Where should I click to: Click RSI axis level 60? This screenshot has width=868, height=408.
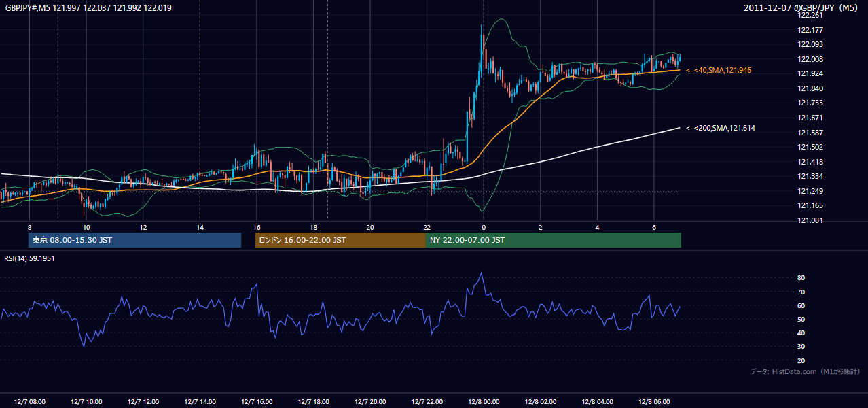801,305
